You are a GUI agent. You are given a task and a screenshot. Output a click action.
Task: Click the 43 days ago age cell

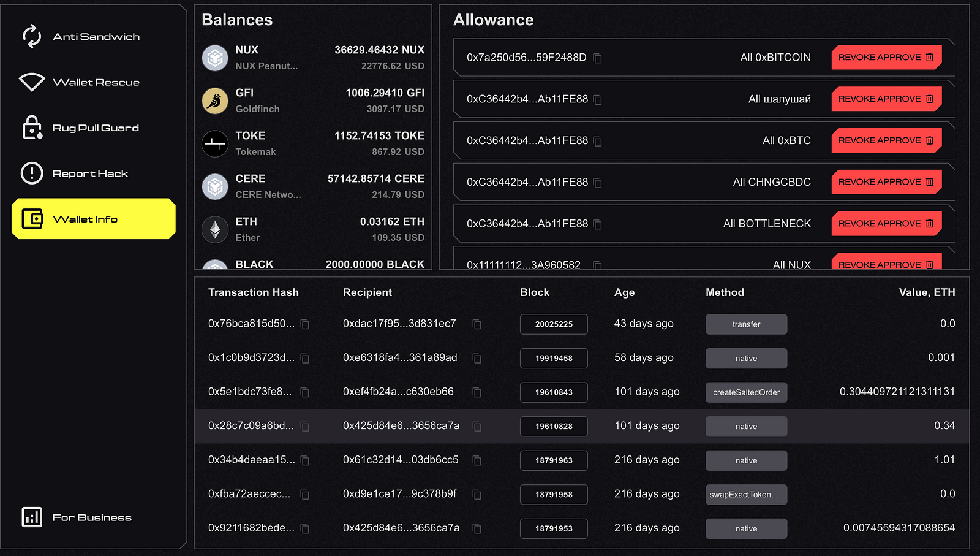pyautogui.click(x=644, y=324)
